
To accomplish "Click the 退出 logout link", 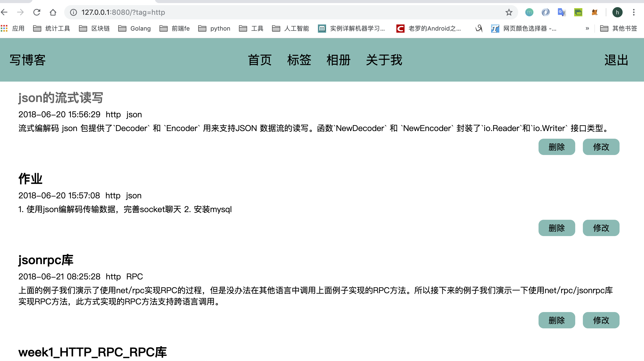I will pyautogui.click(x=616, y=60).
